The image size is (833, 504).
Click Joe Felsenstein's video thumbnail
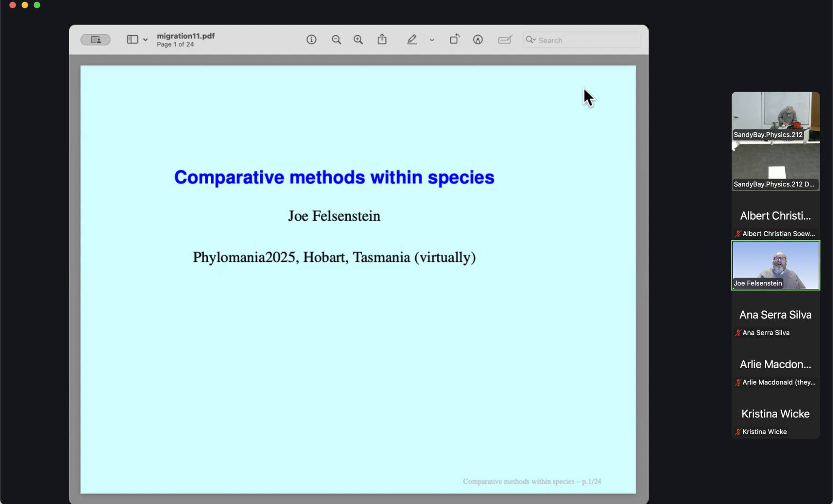click(776, 265)
